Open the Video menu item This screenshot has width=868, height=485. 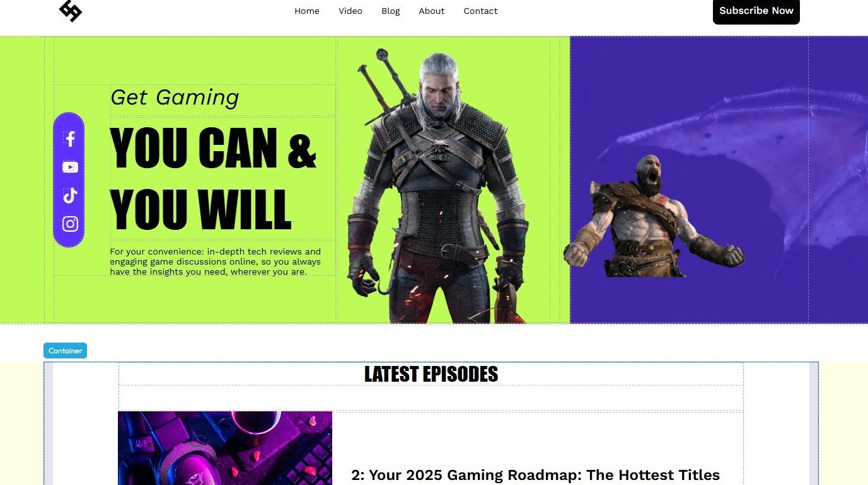point(350,11)
